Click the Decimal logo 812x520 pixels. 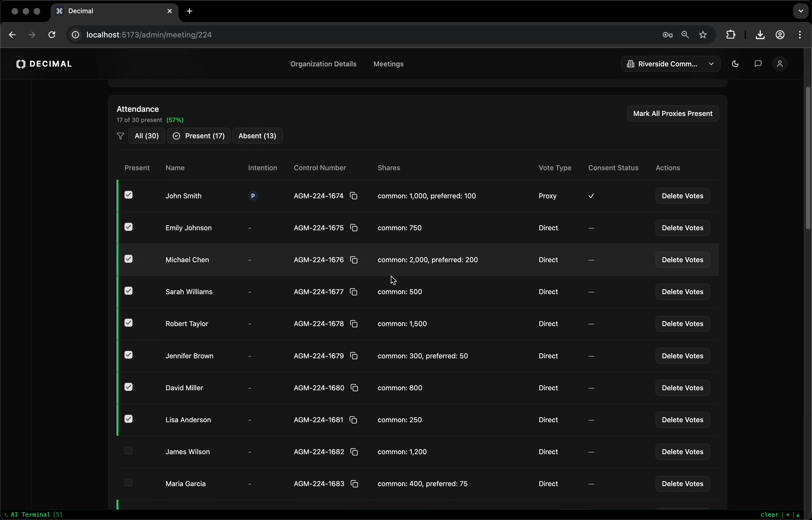click(44, 64)
